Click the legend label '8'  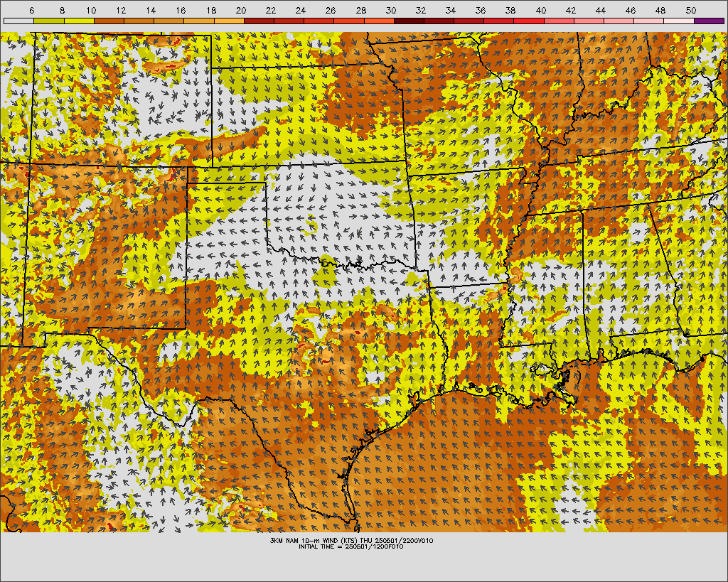click(63, 10)
